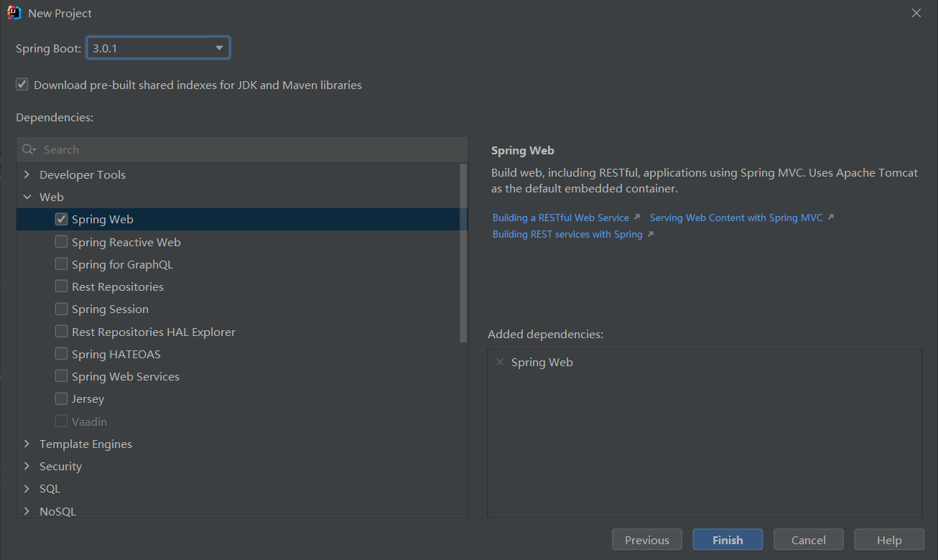Check the Spring for GraphQL checkbox

61,264
